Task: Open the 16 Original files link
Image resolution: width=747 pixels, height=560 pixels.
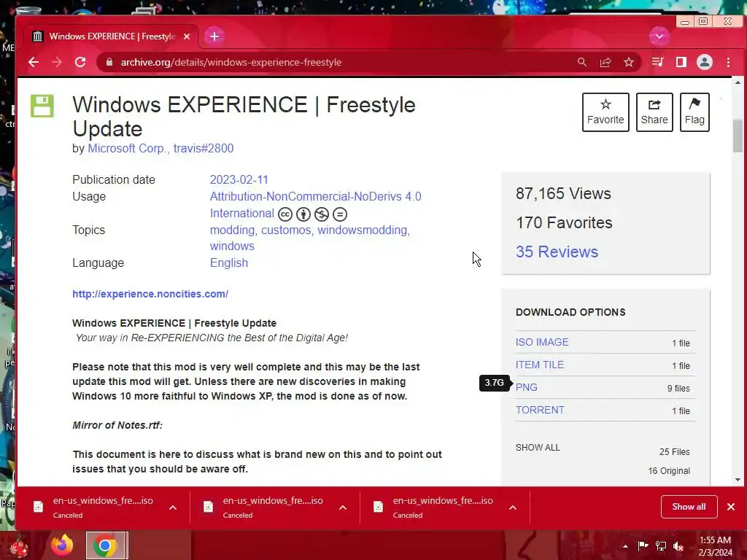Action: pyautogui.click(x=669, y=471)
